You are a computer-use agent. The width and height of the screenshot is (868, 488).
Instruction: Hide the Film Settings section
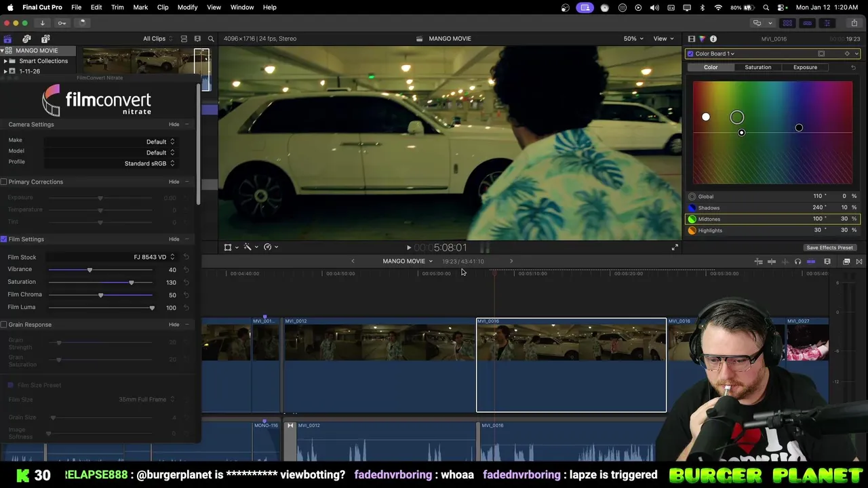tap(174, 239)
